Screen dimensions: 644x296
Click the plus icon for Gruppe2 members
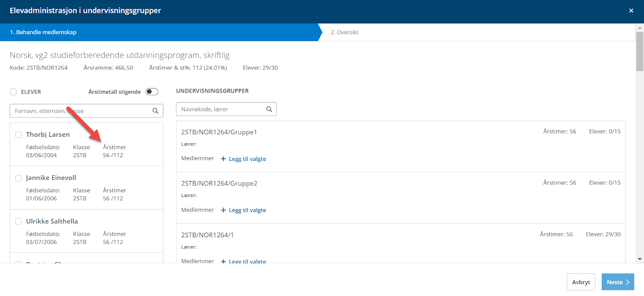(223, 210)
